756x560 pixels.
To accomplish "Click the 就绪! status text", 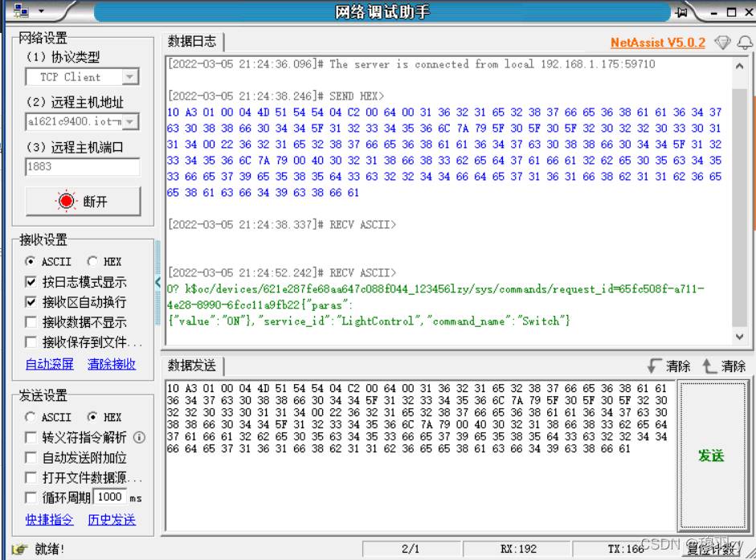I will (x=49, y=549).
